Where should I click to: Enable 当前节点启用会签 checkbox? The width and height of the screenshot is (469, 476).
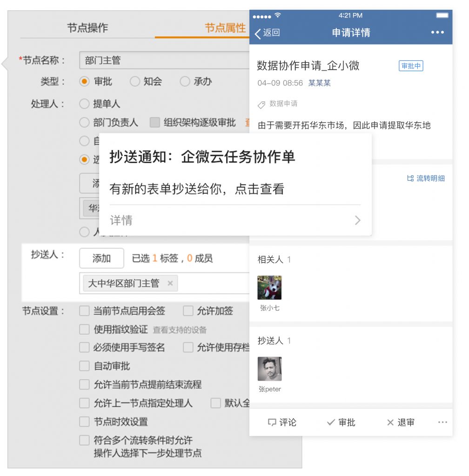coord(84,311)
